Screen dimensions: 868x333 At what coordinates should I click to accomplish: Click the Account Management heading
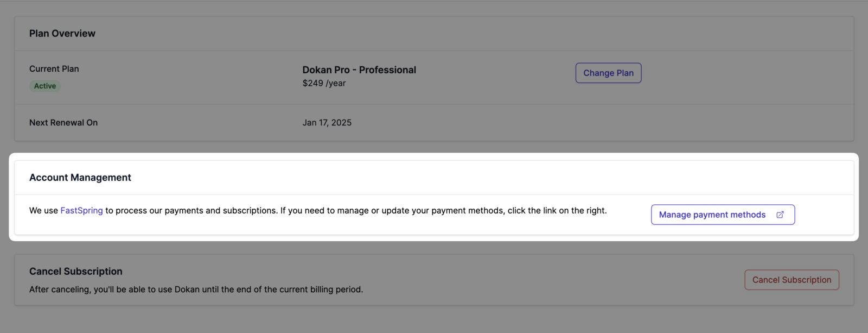[80, 177]
